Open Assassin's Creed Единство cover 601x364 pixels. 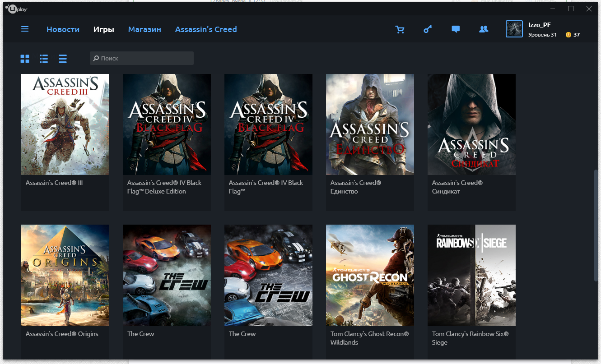[370, 124]
